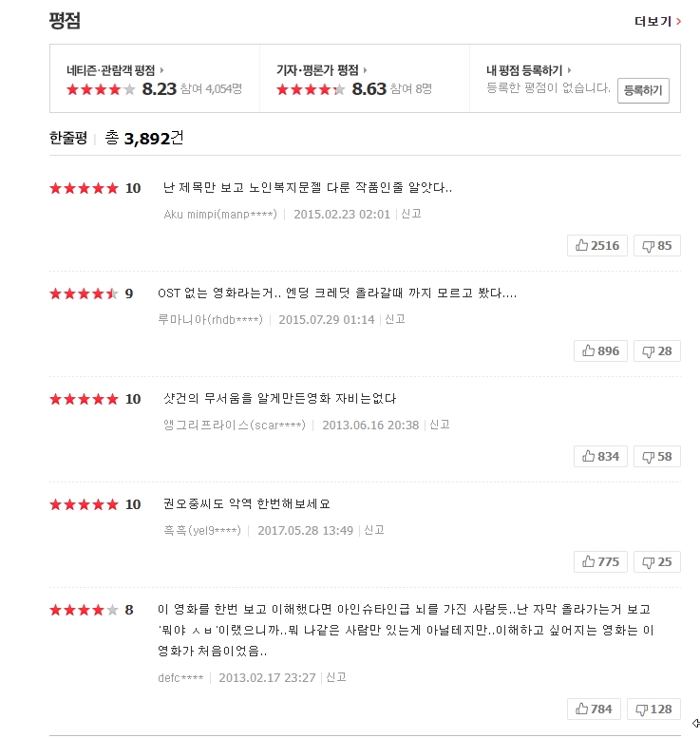
Task: Dislike the review showing 28 thumbs-down
Action: tap(656, 350)
